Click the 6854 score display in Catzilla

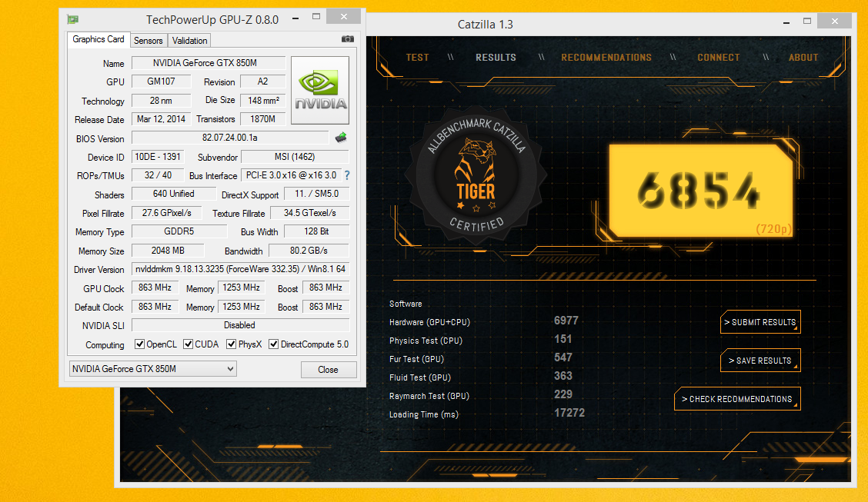tap(701, 191)
